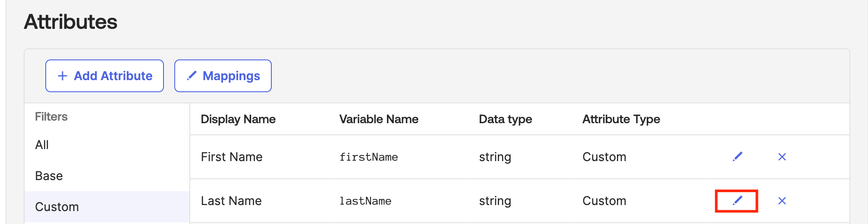Select the First Name row label
Screen dimensions: 868x224
pyautogui.click(x=232, y=157)
